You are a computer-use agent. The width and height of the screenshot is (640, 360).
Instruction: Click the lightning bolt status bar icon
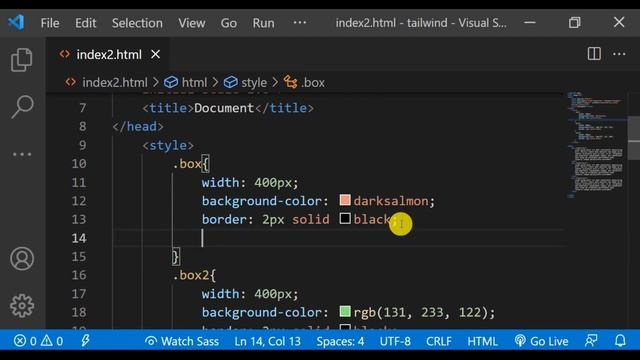click(85, 341)
